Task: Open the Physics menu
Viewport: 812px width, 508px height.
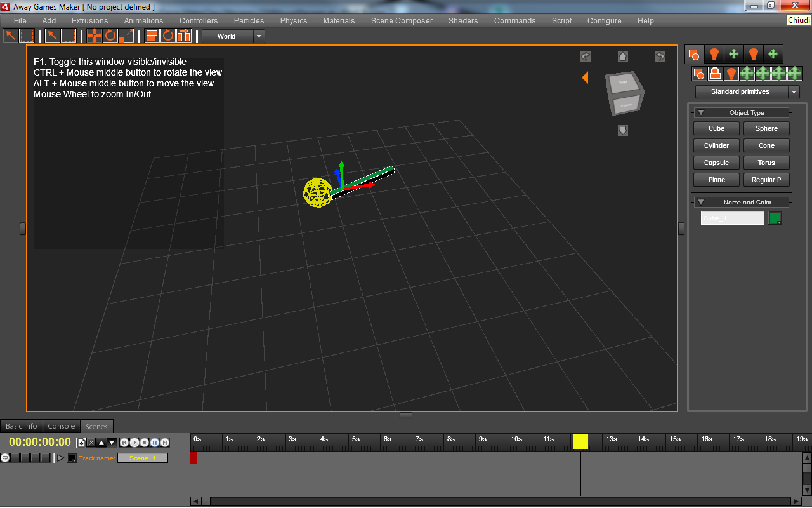Action: tap(294, 21)
